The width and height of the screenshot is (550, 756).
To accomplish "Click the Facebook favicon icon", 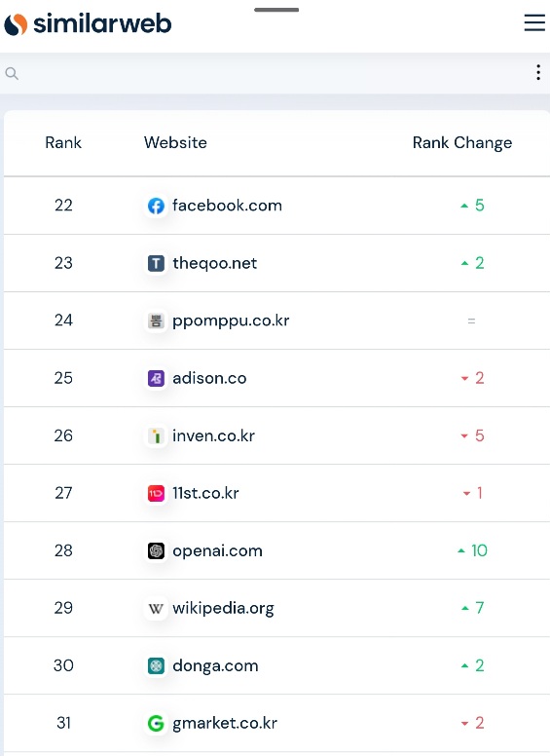I will [x=156, y=206].
